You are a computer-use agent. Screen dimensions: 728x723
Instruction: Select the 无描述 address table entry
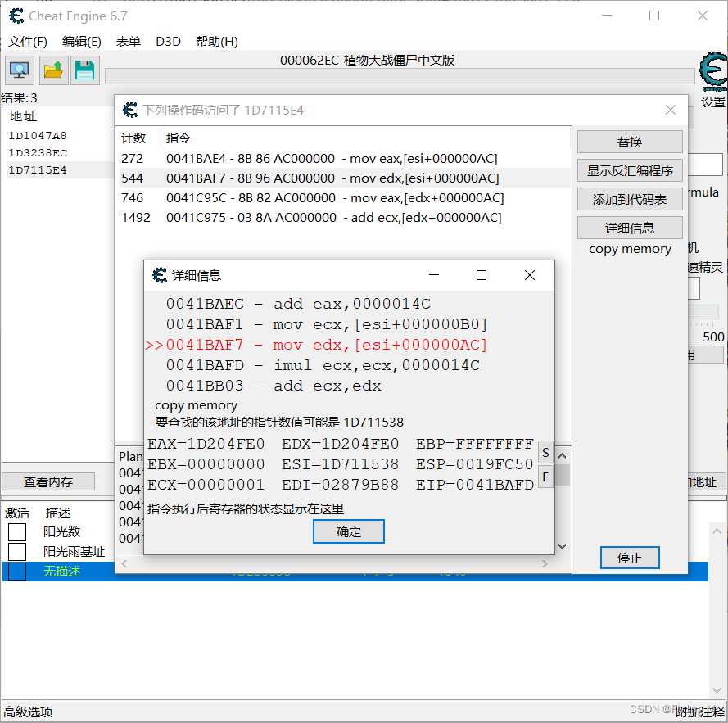61,572
